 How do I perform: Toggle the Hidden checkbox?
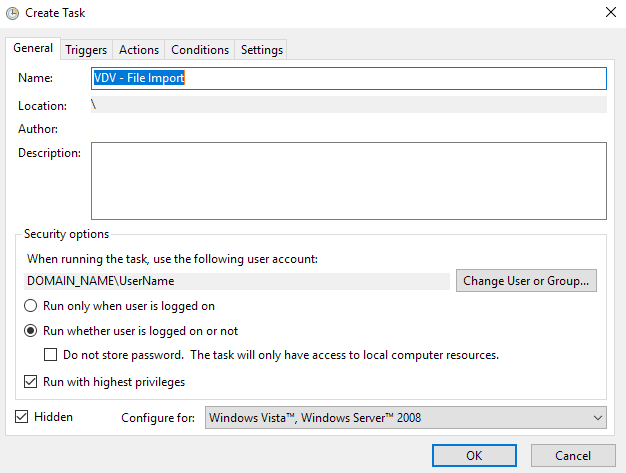23,417
